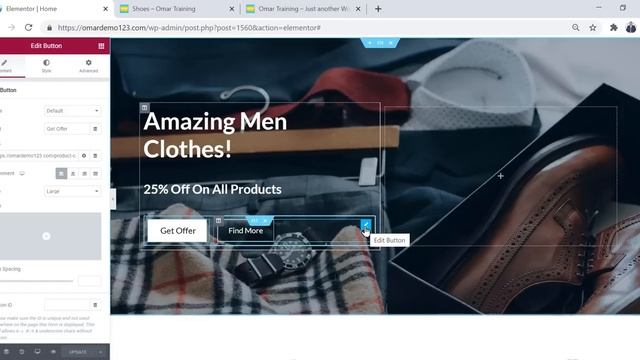The image size is (640, 360).
Task: Open dynamic tags for Button ID
Action: 95,305
